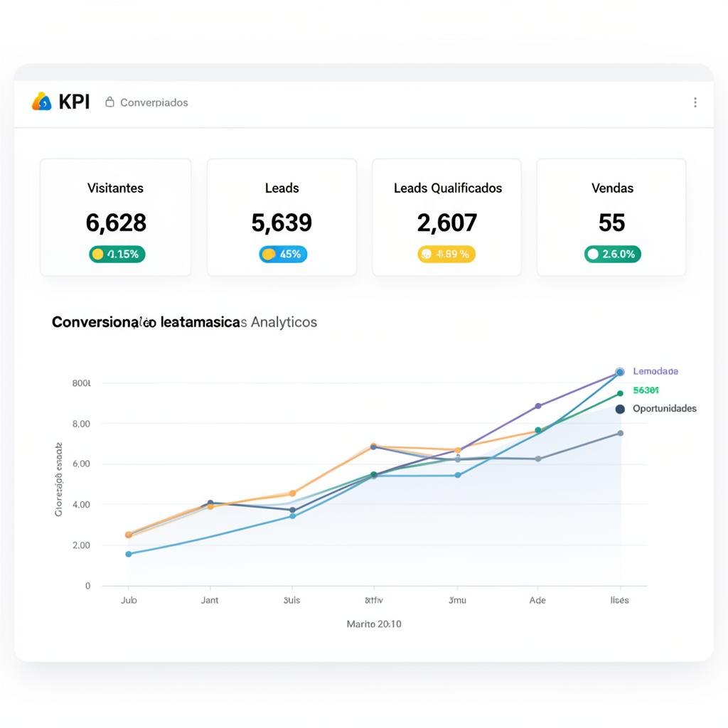The width and height of the screenshot is (728, 728).
Task: Toggle the 2.6.0% badge under Vendas
Action: (612, 254)
